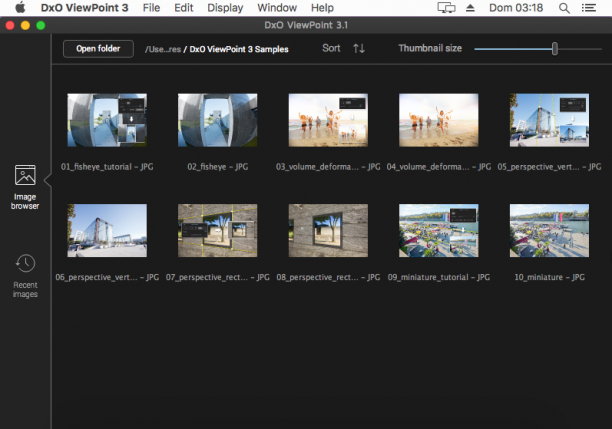
Task: Click the display mirroring menu bar icon
Action: pos(446,8)
